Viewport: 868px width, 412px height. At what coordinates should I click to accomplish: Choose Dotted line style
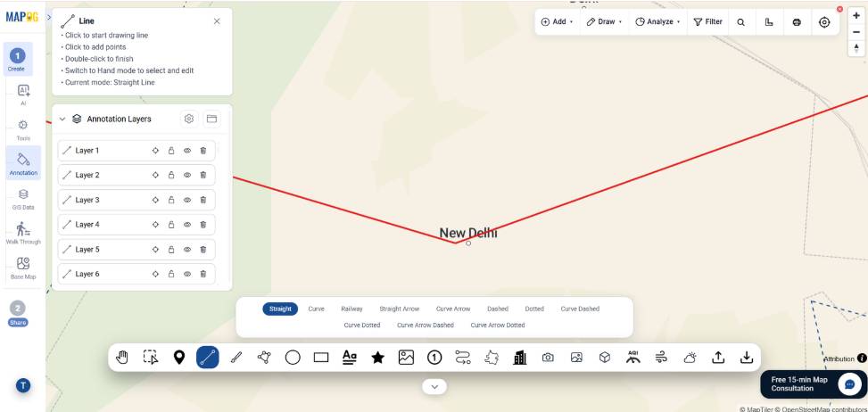(x=534, y=309)
